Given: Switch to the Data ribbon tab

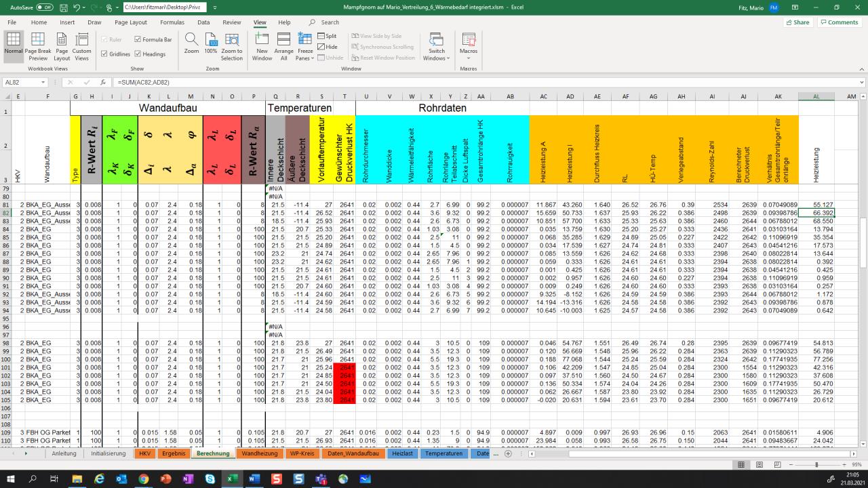Looking at the screenshot, I should coord(203,22).
